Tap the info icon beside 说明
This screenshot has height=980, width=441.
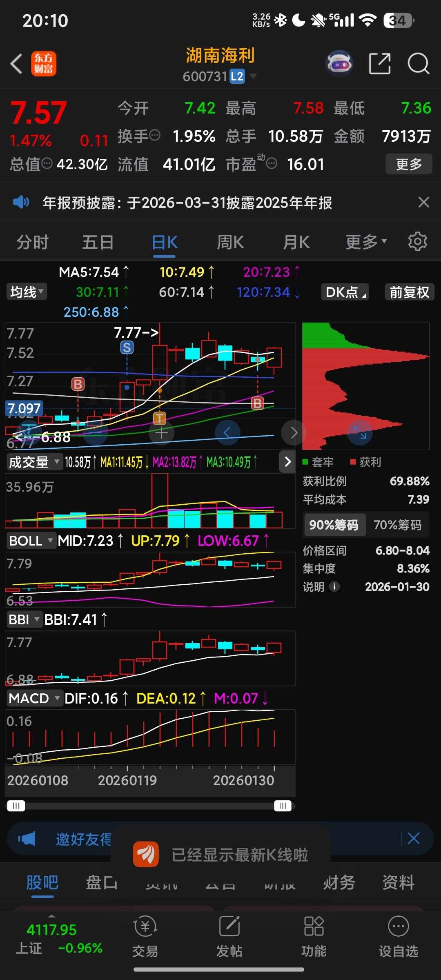(x=334, y=587)
